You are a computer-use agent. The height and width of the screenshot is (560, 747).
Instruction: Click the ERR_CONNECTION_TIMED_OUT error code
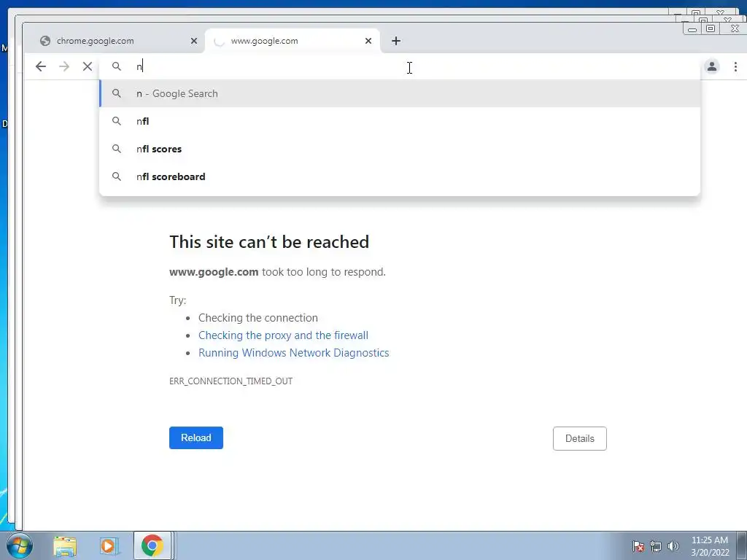pos(231,381)
